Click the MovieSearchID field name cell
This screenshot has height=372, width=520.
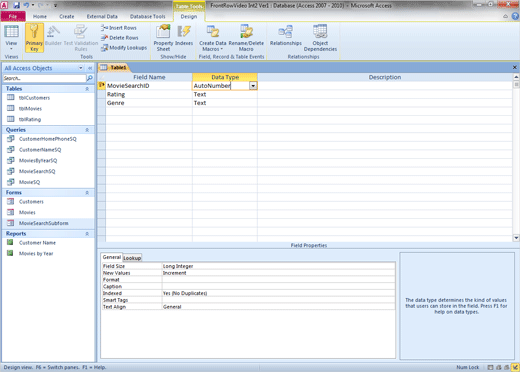coord(149,86)
